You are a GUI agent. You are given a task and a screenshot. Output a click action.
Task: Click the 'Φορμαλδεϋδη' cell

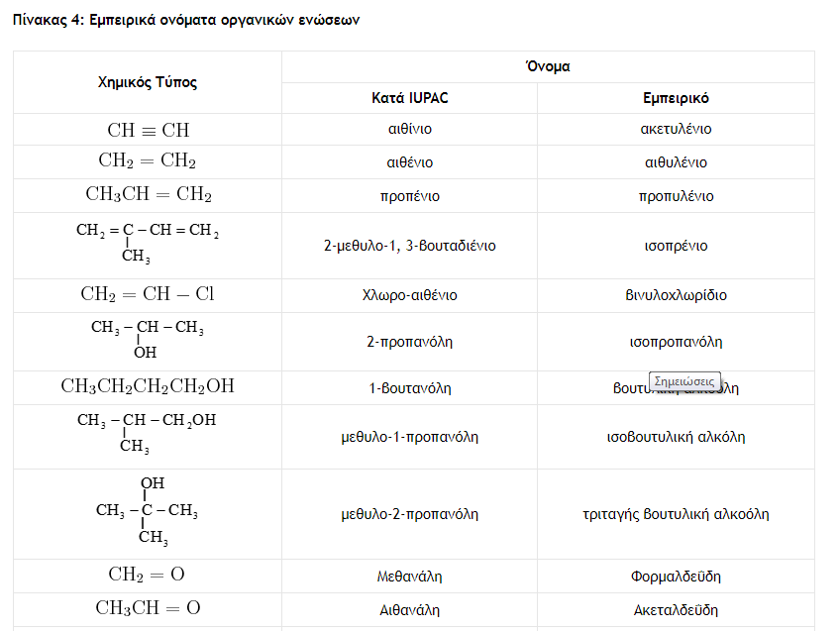[x=676, y=576]
